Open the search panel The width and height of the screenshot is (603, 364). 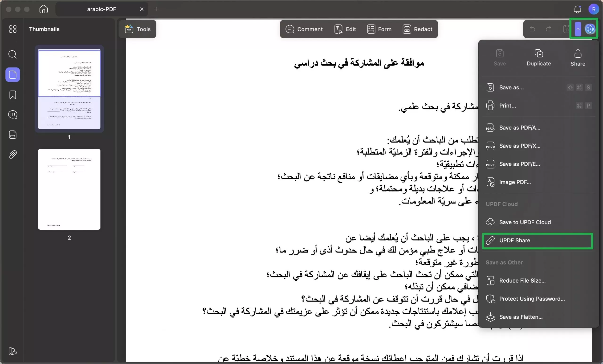[x=12, y=54]
